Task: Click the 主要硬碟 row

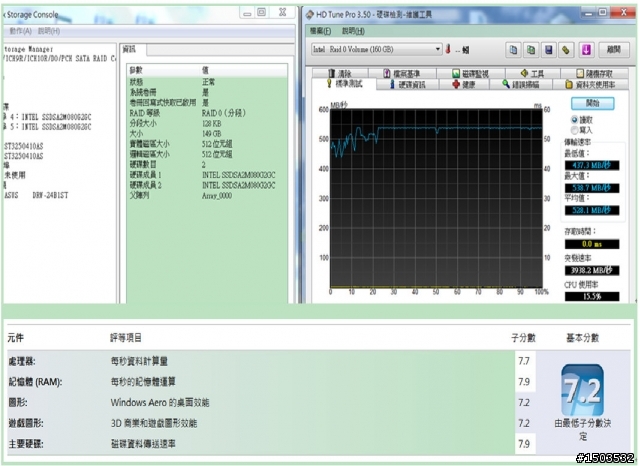Action: point(272,444)
